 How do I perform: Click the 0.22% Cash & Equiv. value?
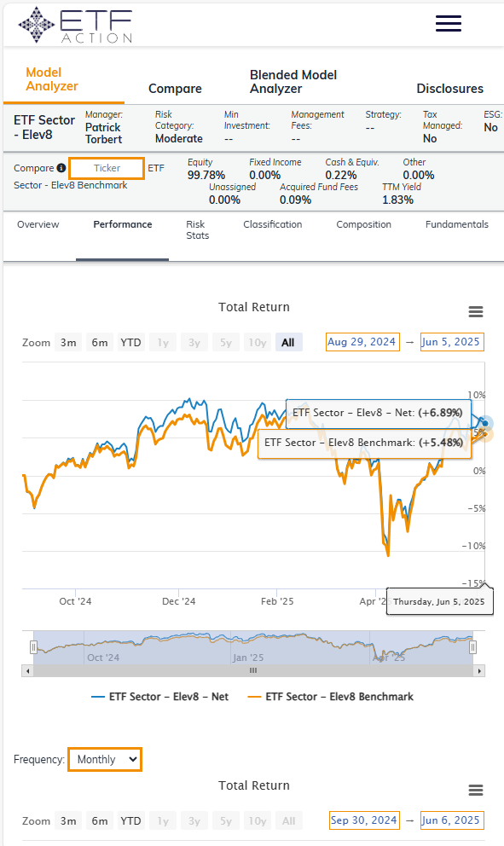(340, 176)
